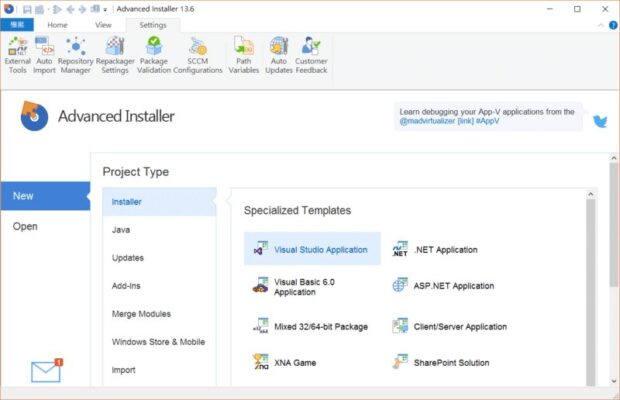Open Auto Import settings
Viewport: 620px width, 400px height.
44,55
